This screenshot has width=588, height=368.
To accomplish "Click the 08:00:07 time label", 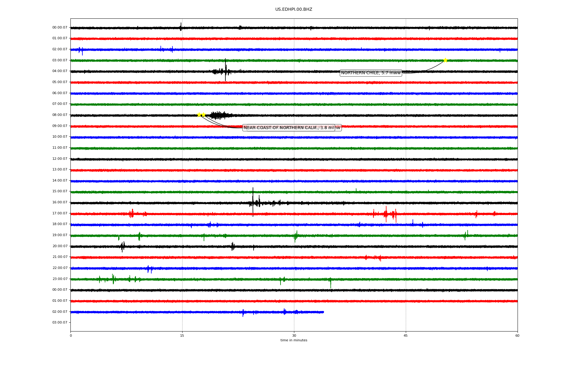I will [x=60, y=115].
